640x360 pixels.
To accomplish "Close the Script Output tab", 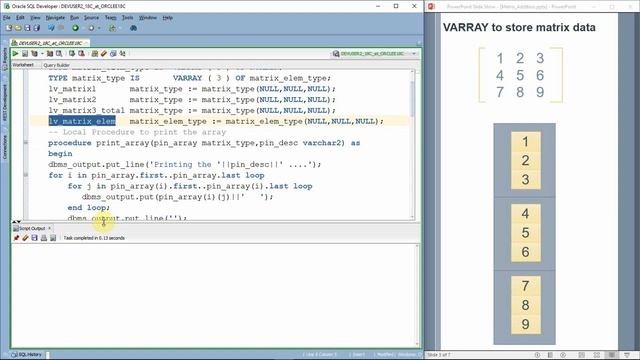I will tap(49, 228).
